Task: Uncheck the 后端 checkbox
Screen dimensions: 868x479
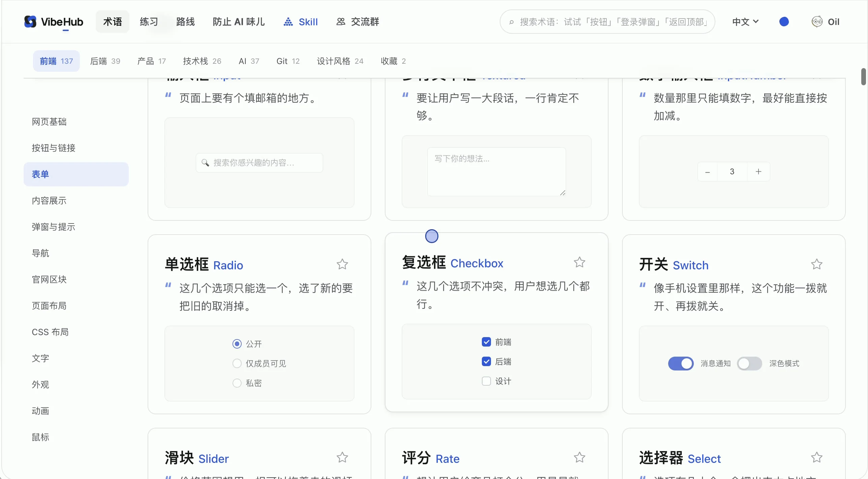Action: coord(486,362)
